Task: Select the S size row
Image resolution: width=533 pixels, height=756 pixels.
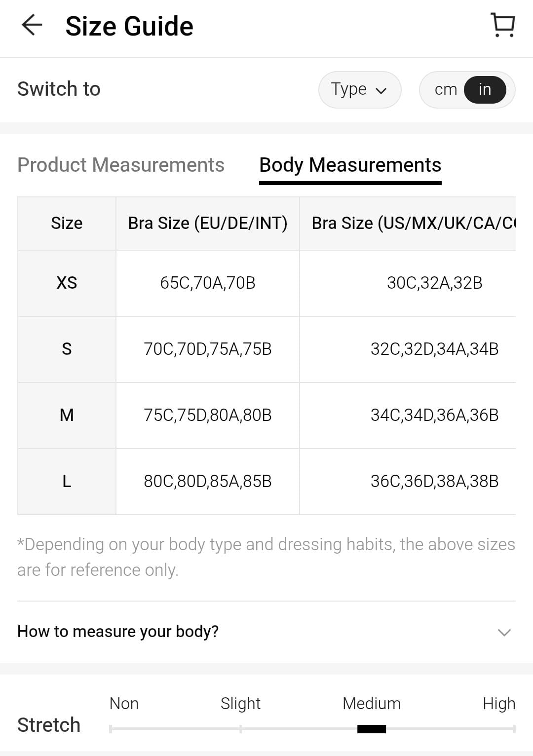Action: 67,349
